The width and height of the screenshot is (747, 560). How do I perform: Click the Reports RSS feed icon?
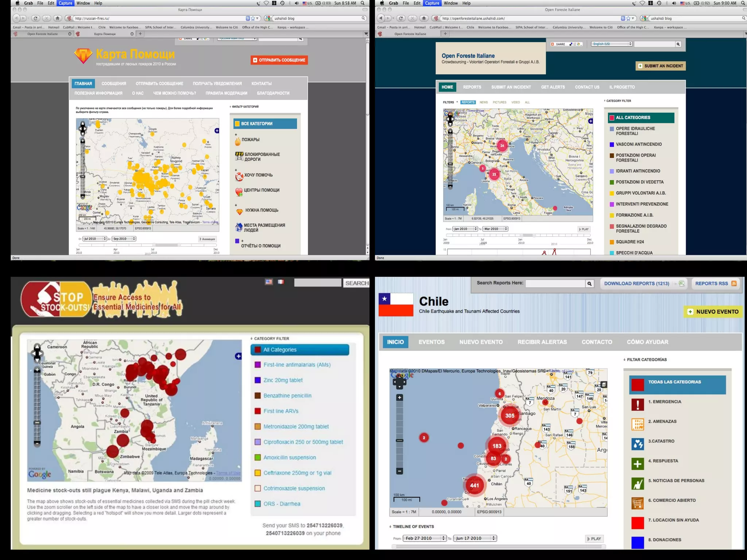(734, 283)
